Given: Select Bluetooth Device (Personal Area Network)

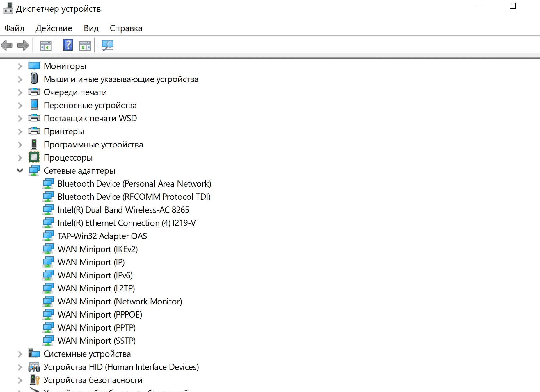Looking at the screenshot, I should click(x=134, y=184).
